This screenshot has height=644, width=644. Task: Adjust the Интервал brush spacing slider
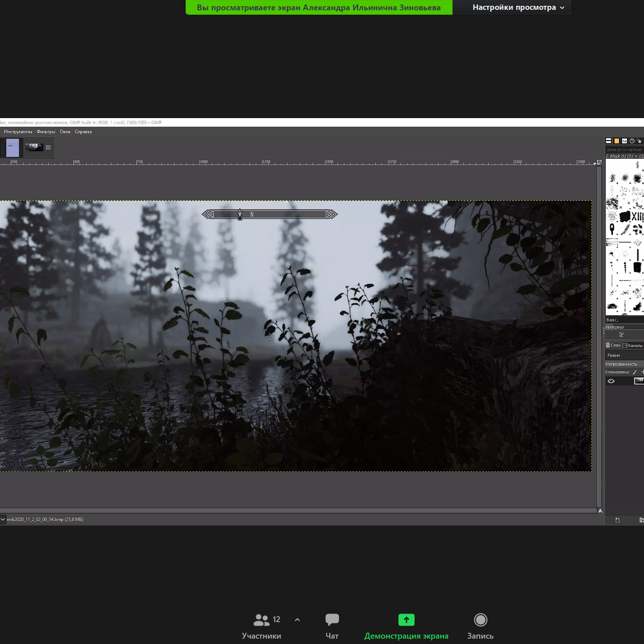[x=625, y=327]
